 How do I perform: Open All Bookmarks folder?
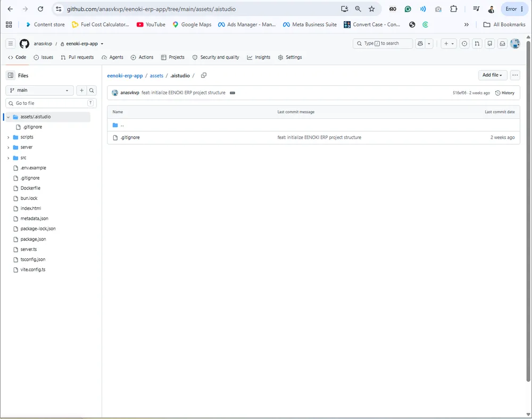(504, 24)
